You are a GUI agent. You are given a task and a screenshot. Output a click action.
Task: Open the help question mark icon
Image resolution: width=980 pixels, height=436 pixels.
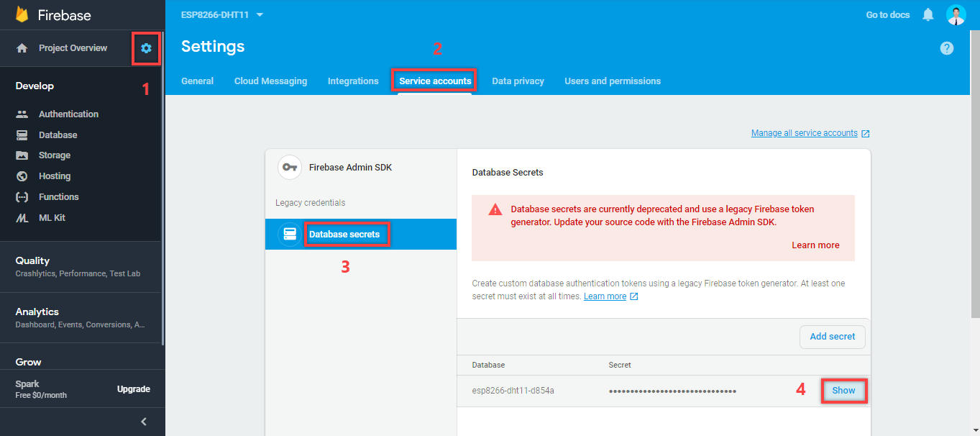point(947,48)
